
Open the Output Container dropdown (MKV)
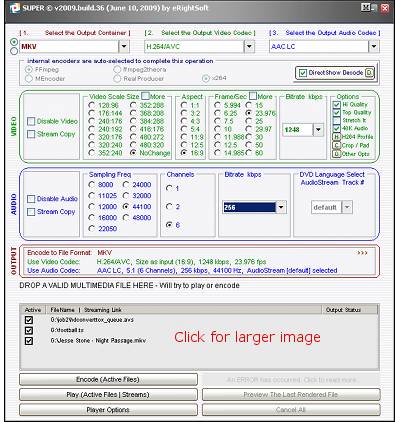[124, 47]
